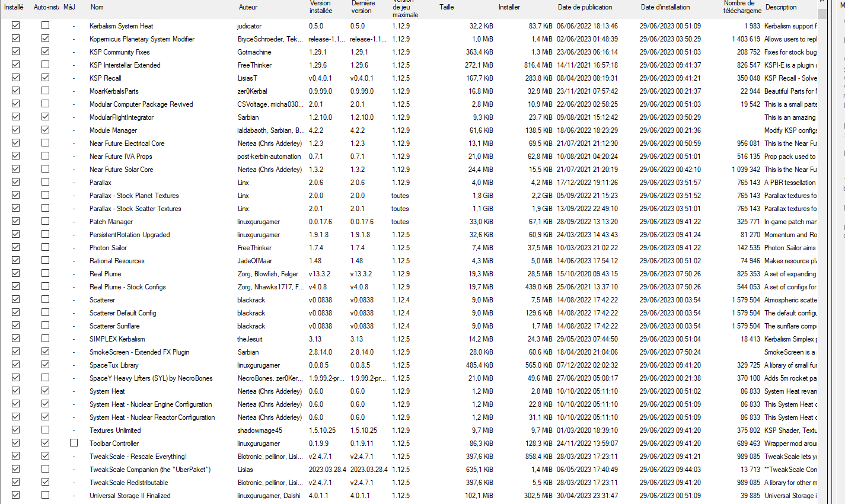Screen dimensions: 845x504
Task: Toggle Auto-installé checkbox for KSP Recall
Action: coord(45,78)
